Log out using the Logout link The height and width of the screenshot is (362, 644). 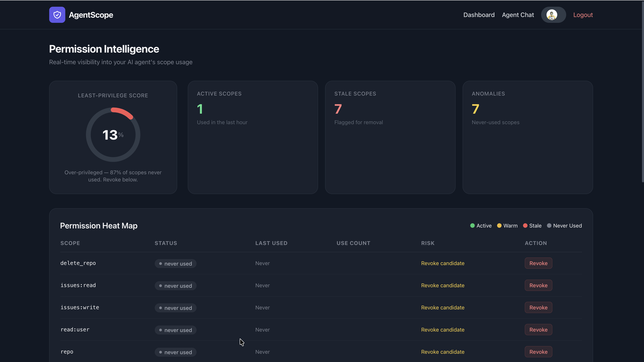click(x=583, y=15)
